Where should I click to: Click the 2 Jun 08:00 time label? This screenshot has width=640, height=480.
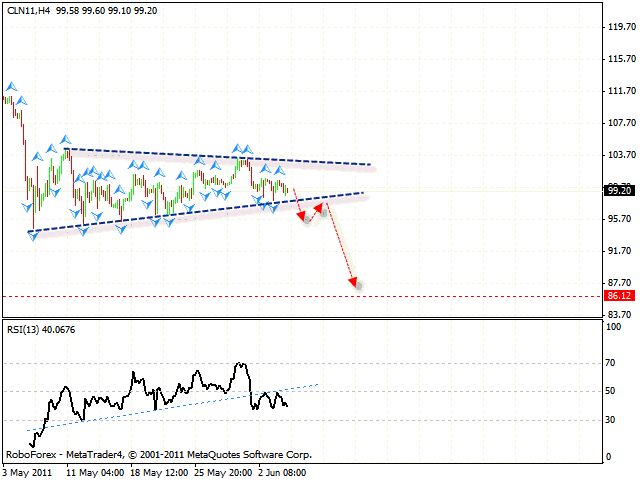click(x=284, y=472)
